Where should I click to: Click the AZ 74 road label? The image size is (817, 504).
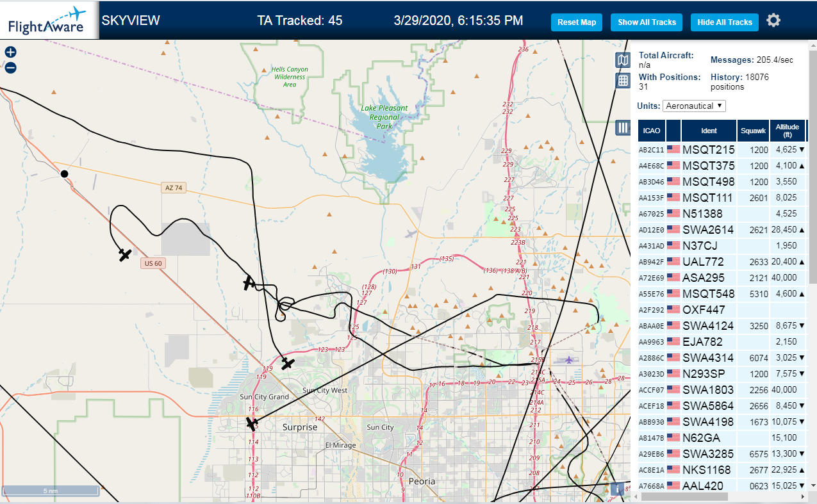click(174, 188)
